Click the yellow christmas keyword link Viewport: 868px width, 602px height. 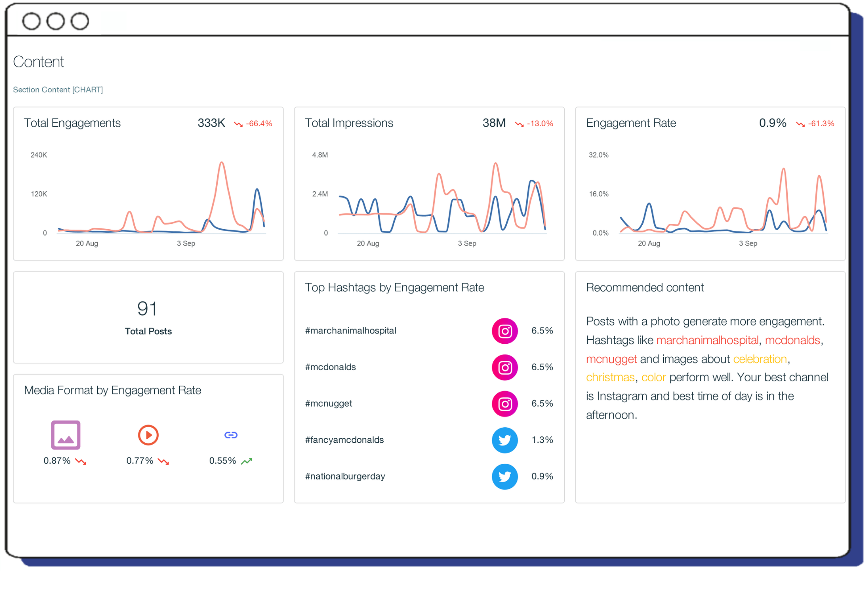(x=610, y=378)
